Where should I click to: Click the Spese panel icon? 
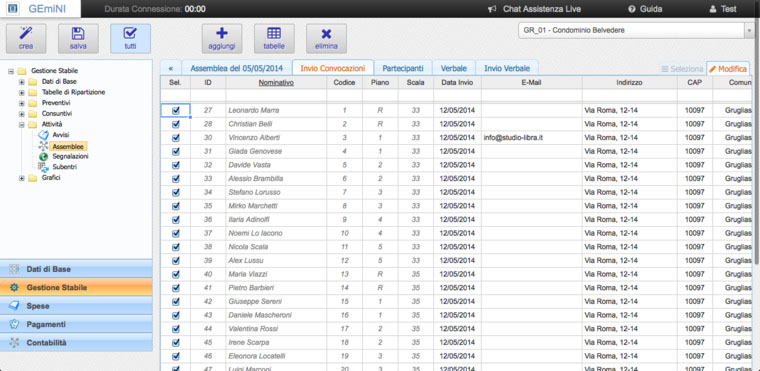14,306
